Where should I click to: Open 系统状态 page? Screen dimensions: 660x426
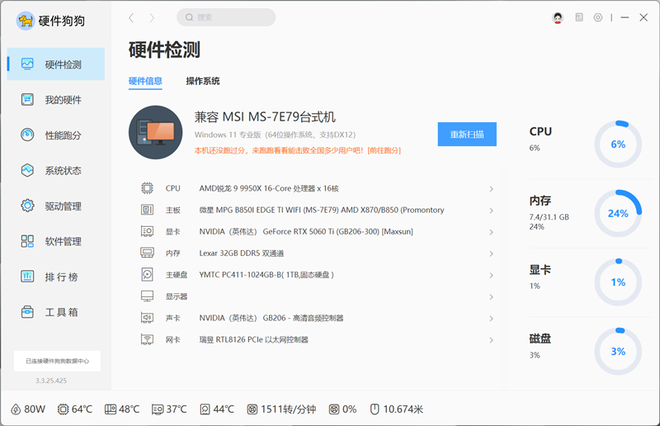(60, 171)
